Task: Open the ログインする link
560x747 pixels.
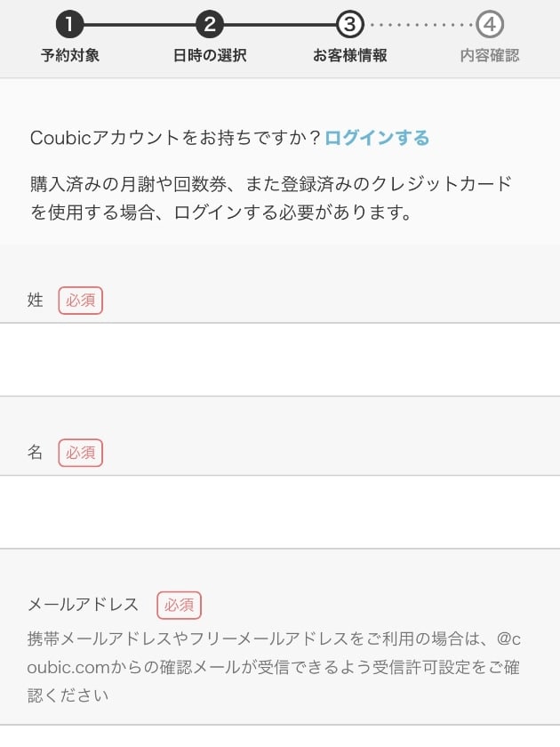Action: [377, 138]
